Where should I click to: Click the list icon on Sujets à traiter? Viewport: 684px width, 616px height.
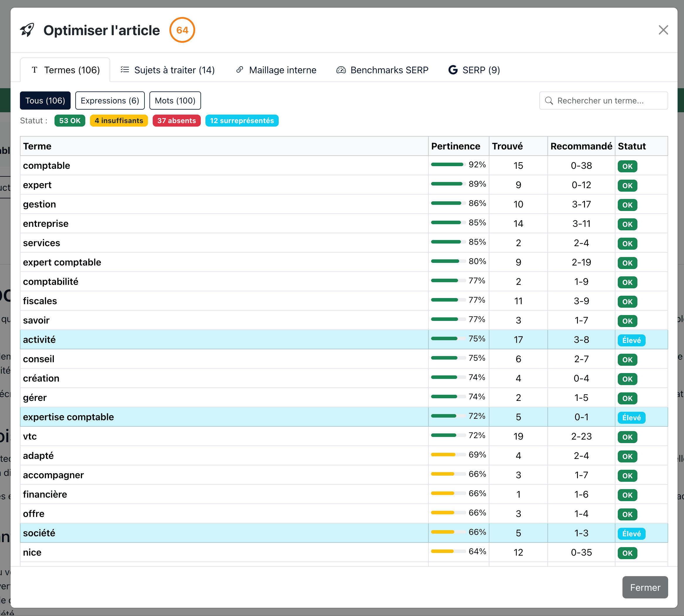pos(125,70)
